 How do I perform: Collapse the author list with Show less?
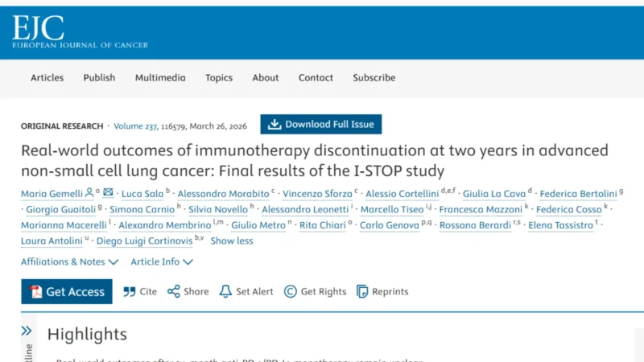point(232,241)
